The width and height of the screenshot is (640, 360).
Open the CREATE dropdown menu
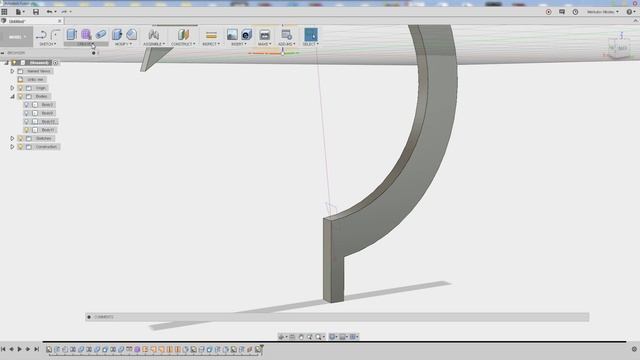click(86, 44)
